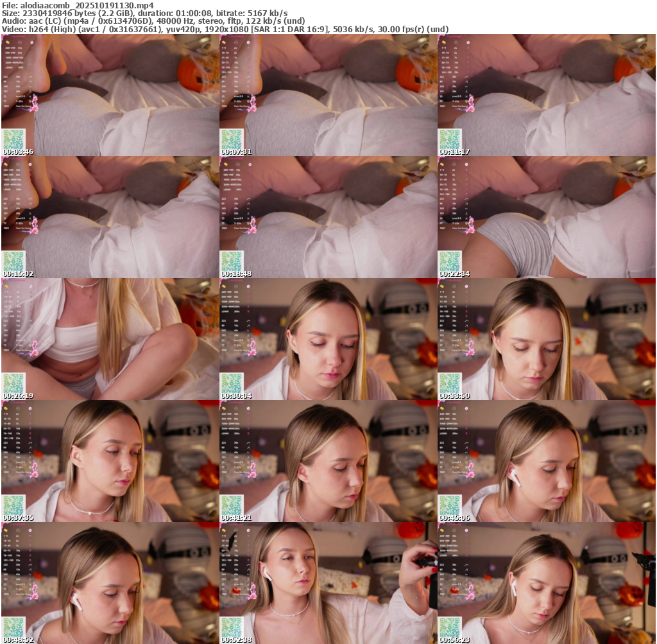Click the frame timestamped 00:45:06
The image size is (657, 644).
pos(547,461)
